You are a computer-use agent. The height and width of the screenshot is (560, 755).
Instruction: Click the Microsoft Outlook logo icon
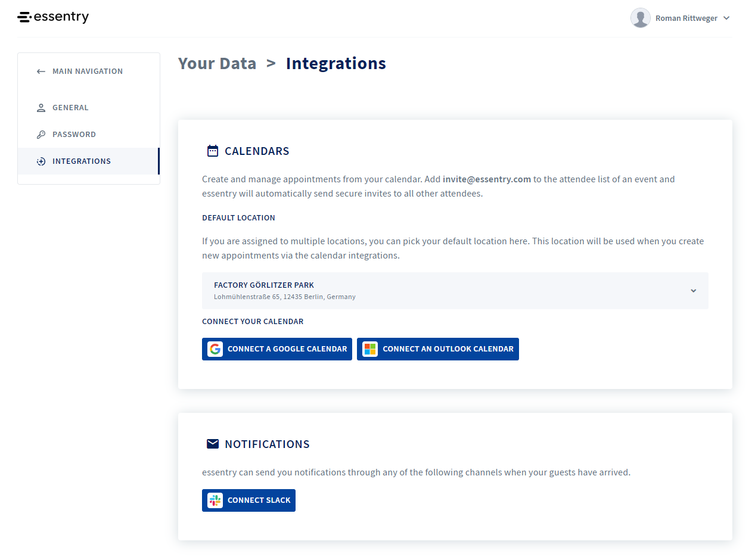tap(370, 349)
